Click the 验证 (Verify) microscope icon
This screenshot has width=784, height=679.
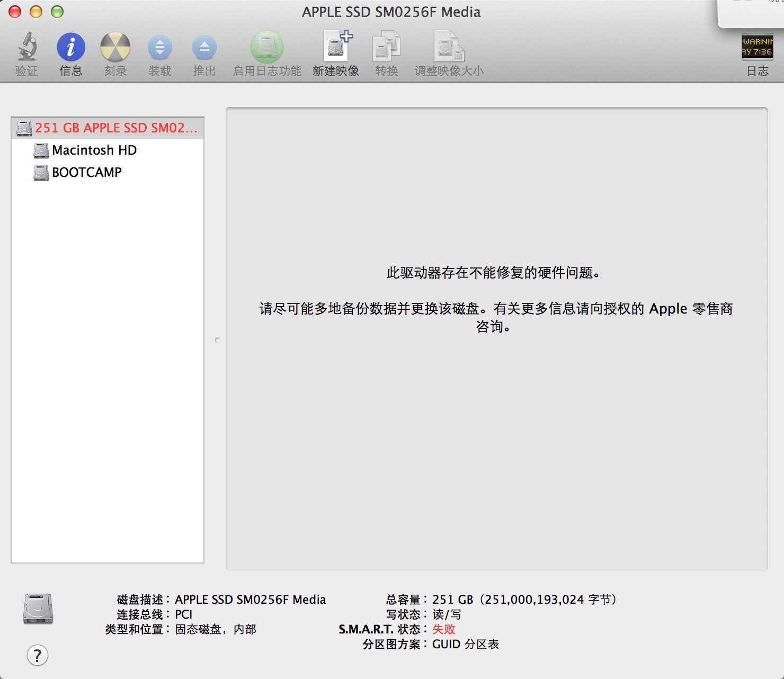(x=26, y=48)
